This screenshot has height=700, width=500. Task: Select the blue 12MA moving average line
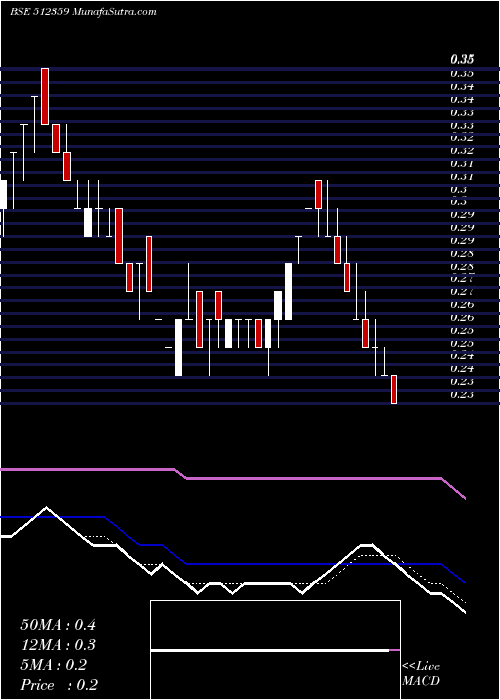tap(233, 564)
